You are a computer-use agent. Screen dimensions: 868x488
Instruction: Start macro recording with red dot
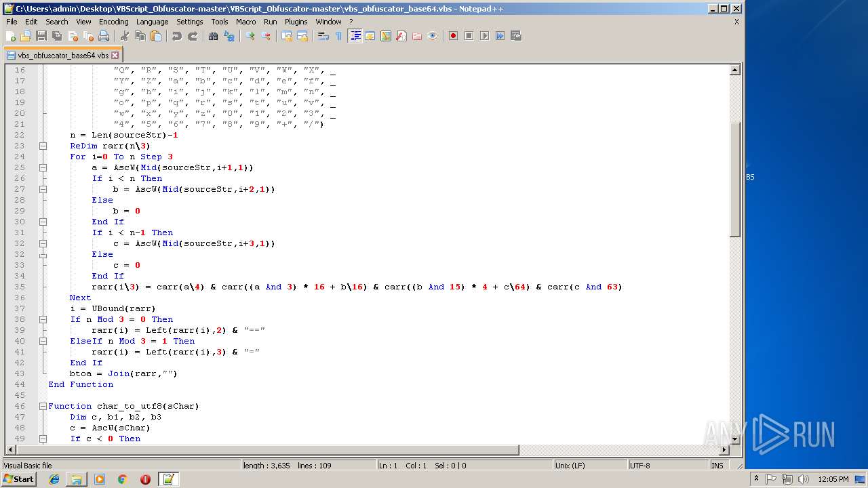[453, 36]
